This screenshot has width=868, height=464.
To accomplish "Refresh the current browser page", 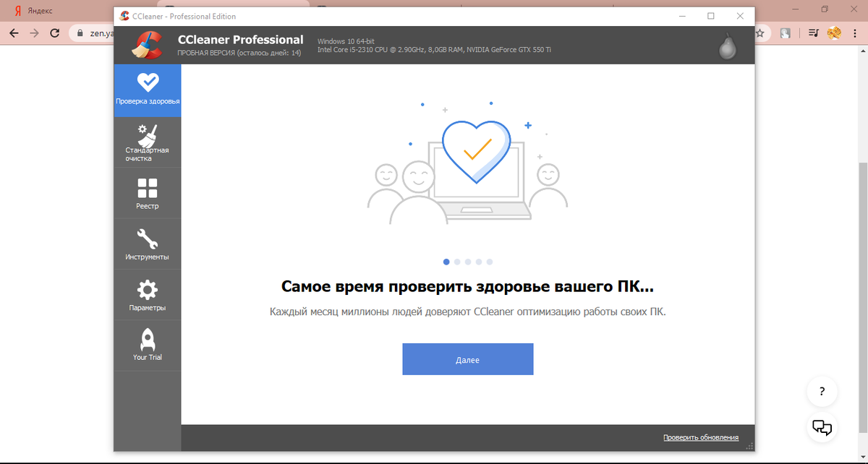I will 55,33.
